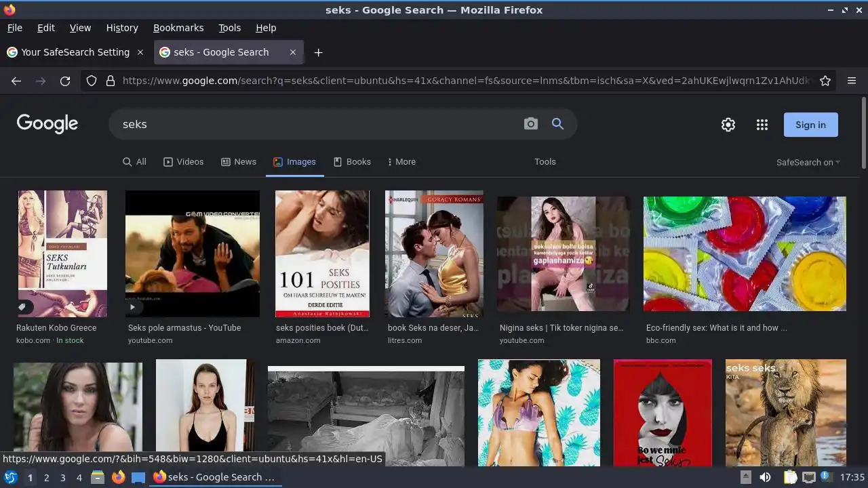Open the 'Seks pole armastus - YouTube' thumbnail
Screen dimensions: 868x488
[x=193, y=253]
